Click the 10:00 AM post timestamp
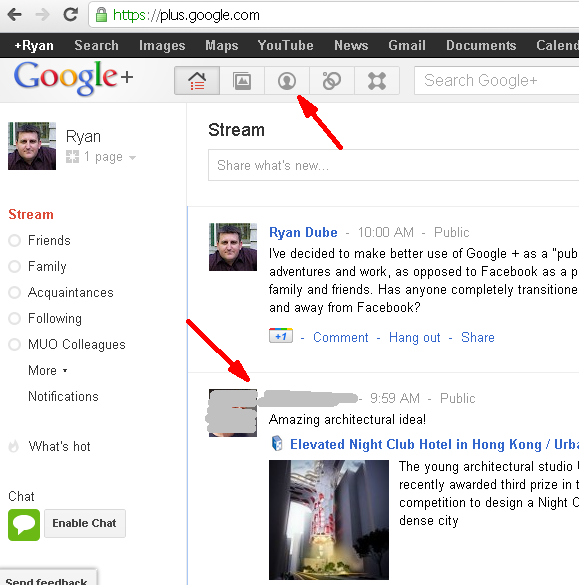 pos(386,232)
